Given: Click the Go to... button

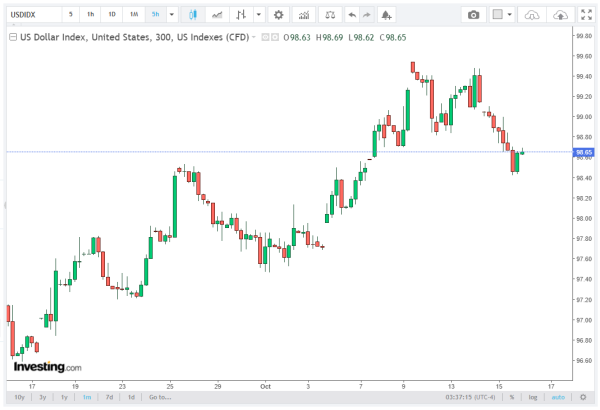Looking at the screenshot, I should pos(161,397).
